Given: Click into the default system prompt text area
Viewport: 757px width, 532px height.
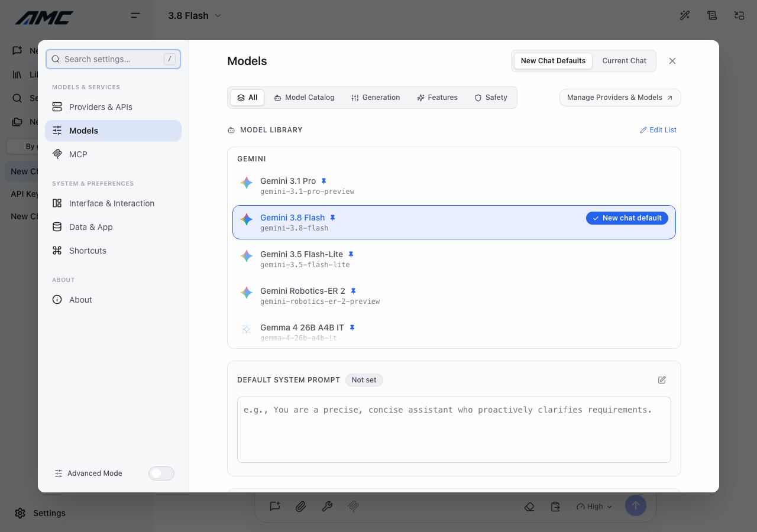Looking at the screenshot, I should click(x=454, y=430).
